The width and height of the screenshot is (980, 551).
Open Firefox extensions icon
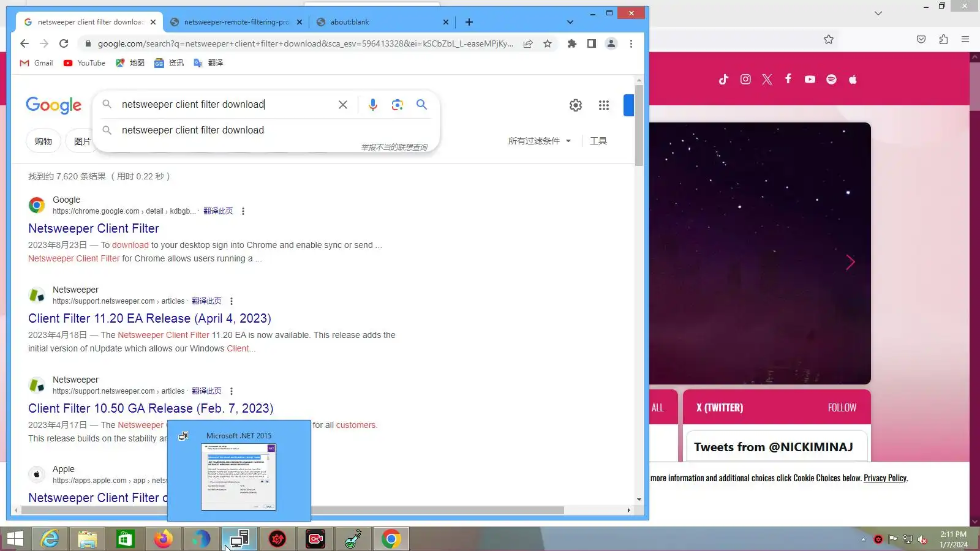pos(943,39)
